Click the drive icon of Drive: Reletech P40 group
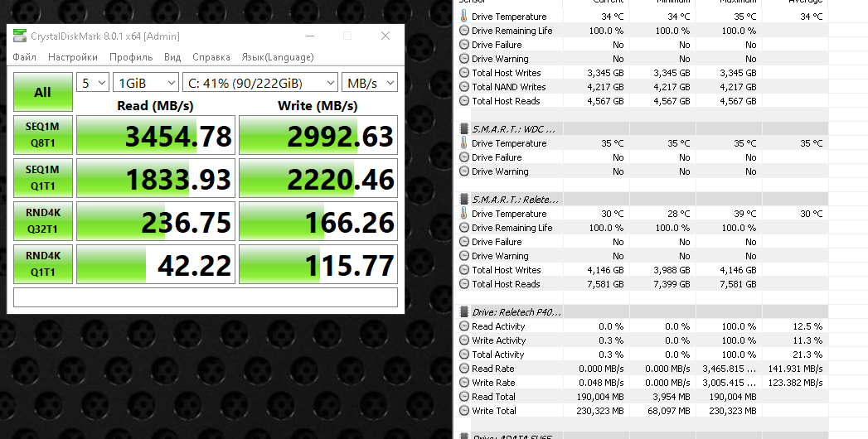868x439 pixels. point(464,311)
